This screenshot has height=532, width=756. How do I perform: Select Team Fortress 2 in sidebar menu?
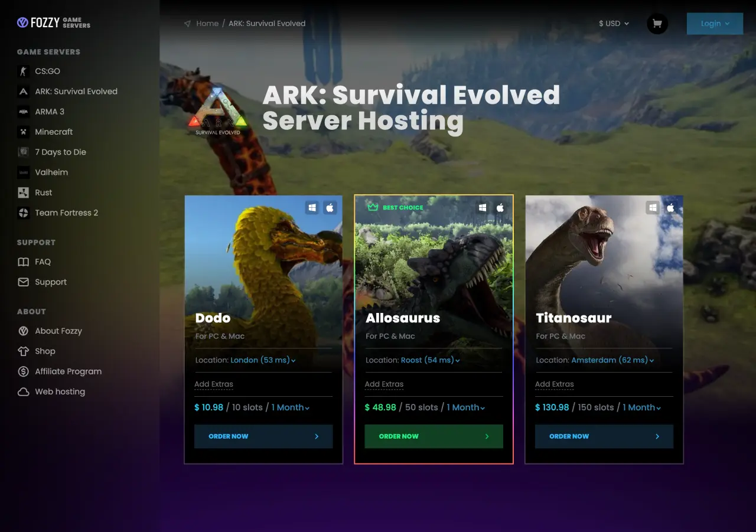67,213
